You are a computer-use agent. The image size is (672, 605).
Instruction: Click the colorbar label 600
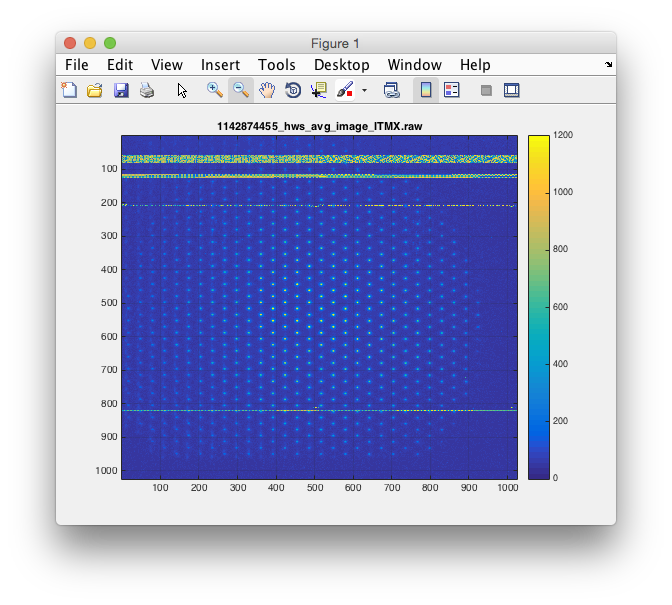tap(560, 307)
